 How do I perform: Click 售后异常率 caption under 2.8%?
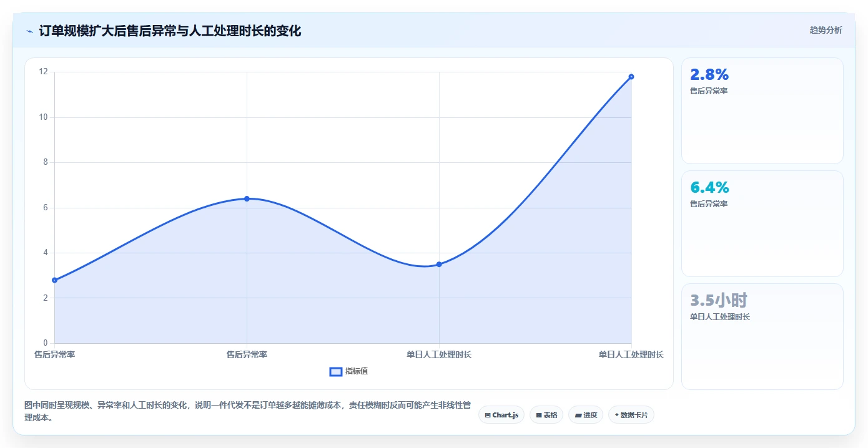(x=709, y=91)
